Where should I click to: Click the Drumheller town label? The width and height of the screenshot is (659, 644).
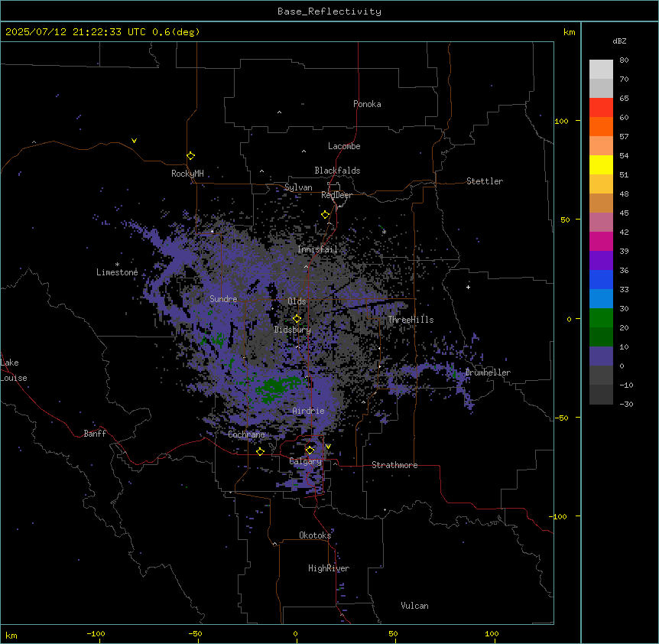pyautogui.click(x=488, y=372)
